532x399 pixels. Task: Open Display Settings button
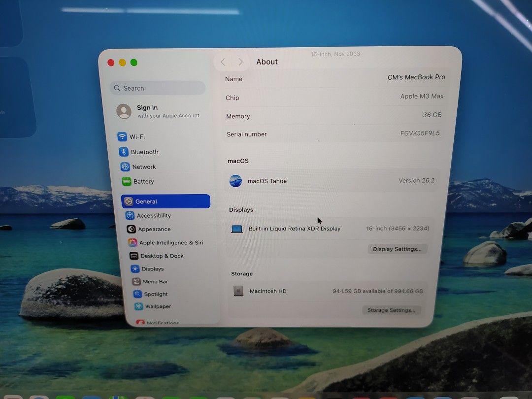(398, 249)
